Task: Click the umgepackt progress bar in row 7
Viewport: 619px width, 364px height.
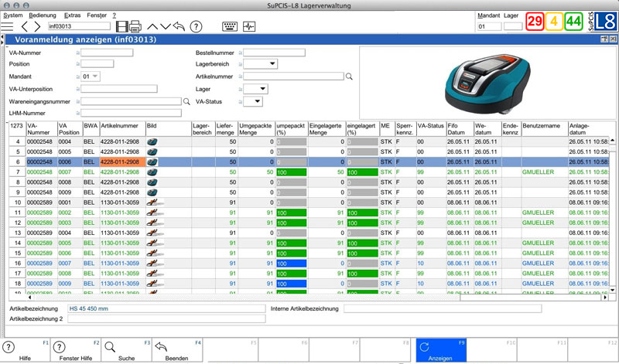Action: tap(292, 172)
